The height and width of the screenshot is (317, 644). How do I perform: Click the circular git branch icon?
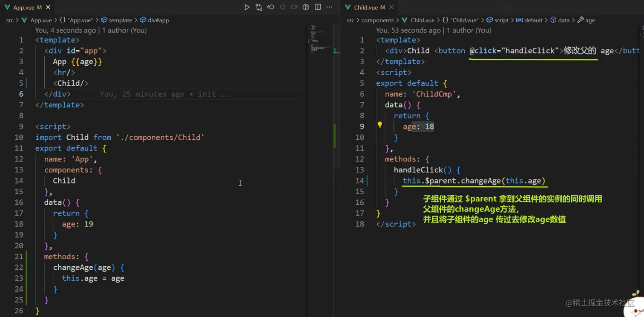click(x=306, y=7)
